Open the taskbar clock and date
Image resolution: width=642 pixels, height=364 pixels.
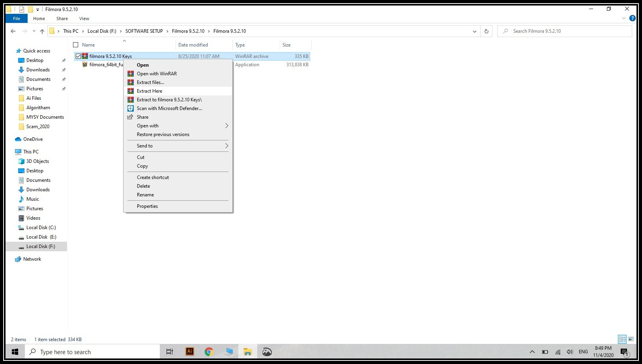point(603,352)
